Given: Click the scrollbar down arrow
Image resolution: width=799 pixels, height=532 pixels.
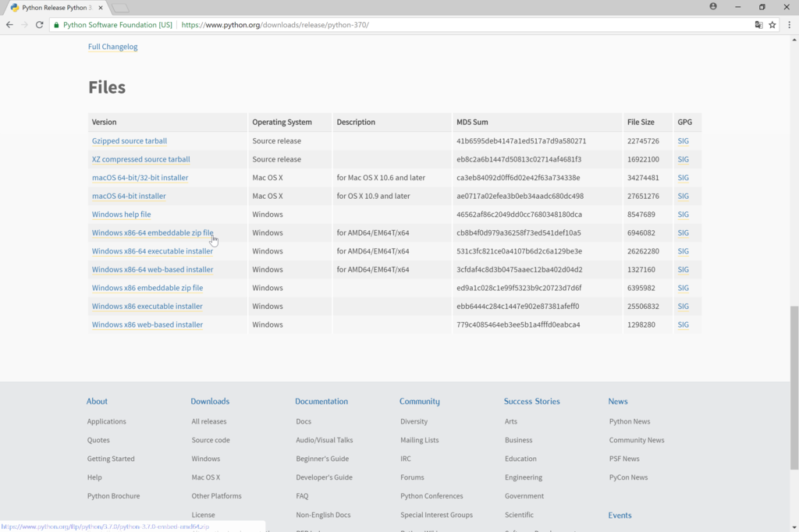Looking at the screenshot, I should pos(794,527).
